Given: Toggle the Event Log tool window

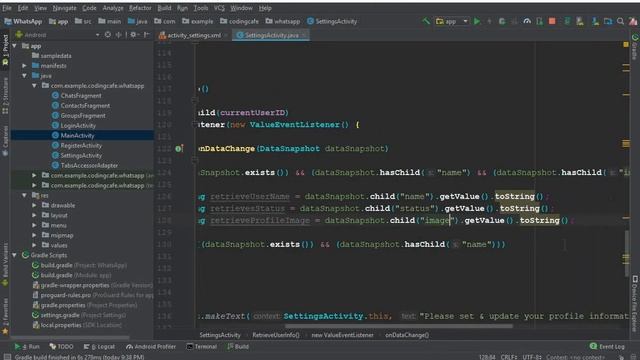Looking at the screenshot, I should (607, 347).
